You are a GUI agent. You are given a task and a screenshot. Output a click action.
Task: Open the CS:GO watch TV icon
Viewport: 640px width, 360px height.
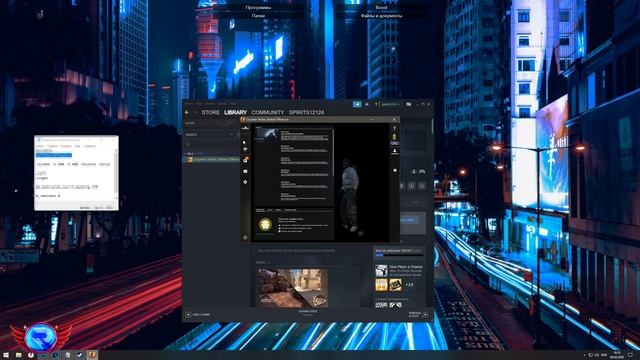(x=245, y=171)
